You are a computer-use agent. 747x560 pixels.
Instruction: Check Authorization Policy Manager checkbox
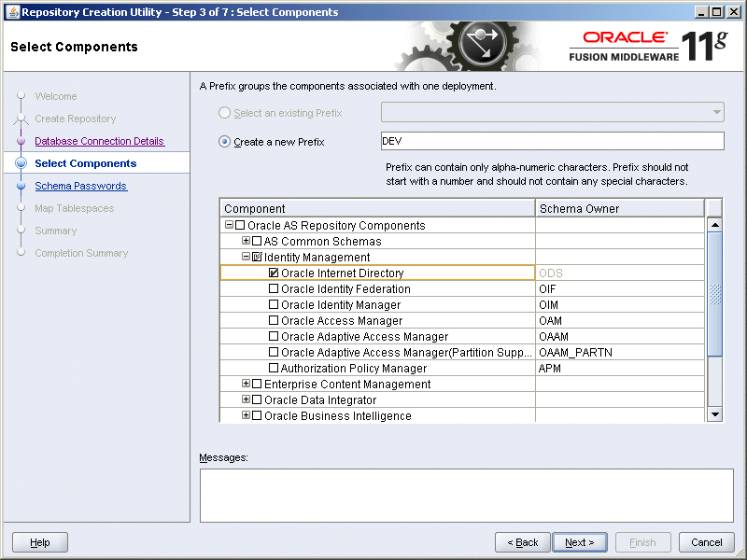click(274, 368)
